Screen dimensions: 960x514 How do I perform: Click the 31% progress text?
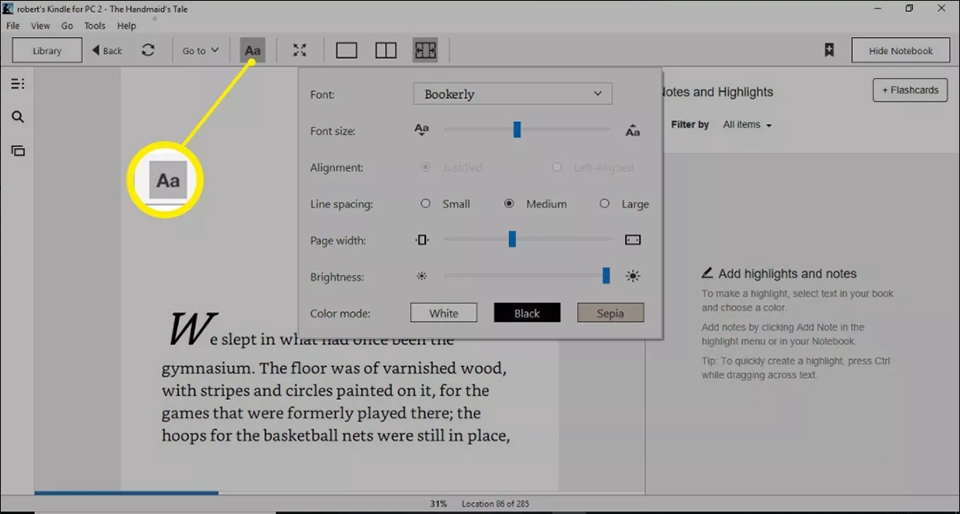pyautogui.click(x=438, y=504)
